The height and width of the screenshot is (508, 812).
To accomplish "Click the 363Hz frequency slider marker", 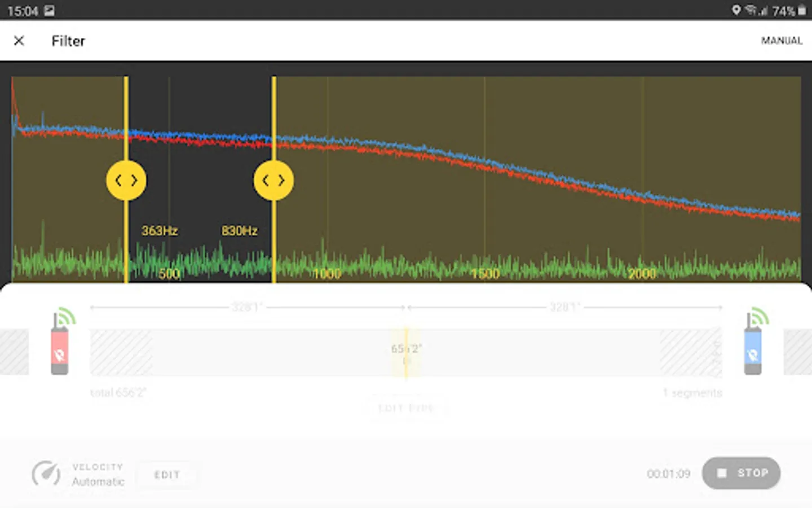I will (x=159, y=230).
